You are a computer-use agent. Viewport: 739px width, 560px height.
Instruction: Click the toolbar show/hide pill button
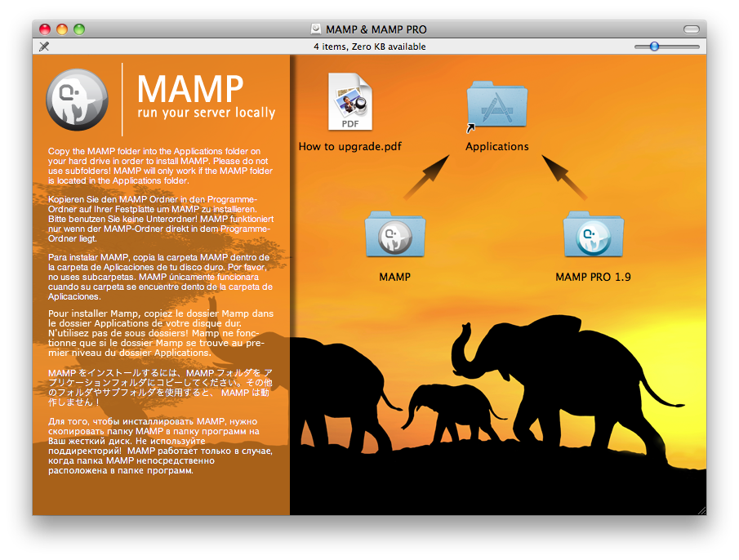point(692,29)
